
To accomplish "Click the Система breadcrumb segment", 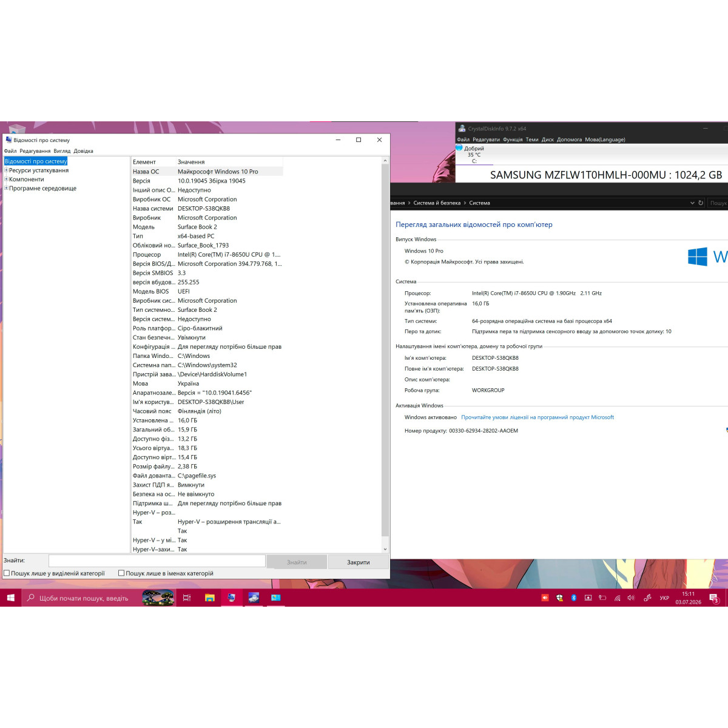I will coord(479,203).
